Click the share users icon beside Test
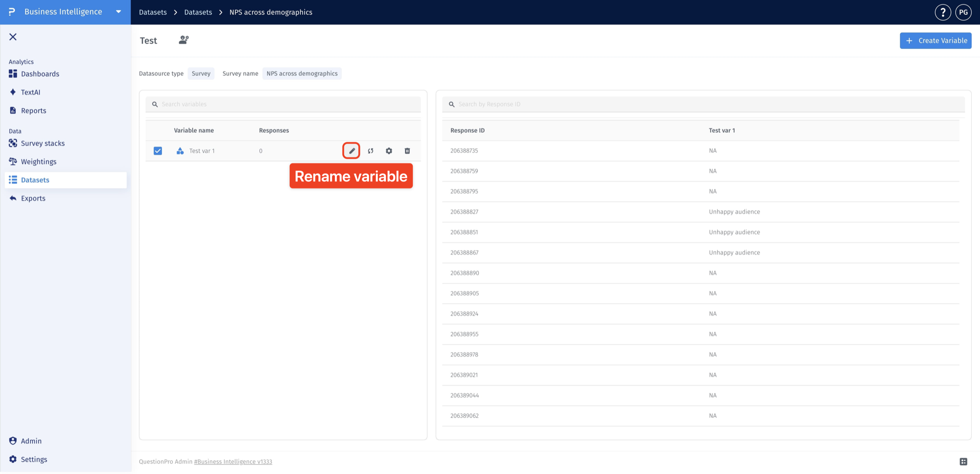Viewport: 980px width, 474px height. click(184, 40)
